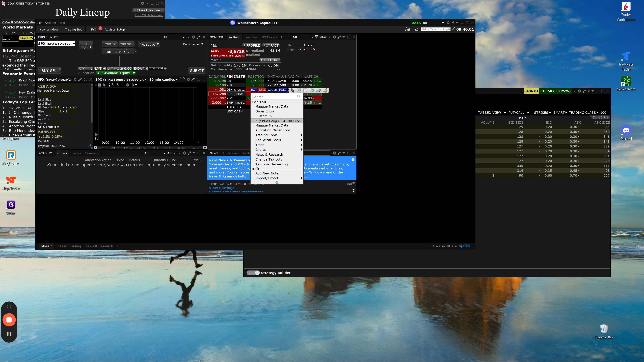Select MID price option
This screenshot has height=362, width=644.
pyautogui.click(x=118, y=52)
